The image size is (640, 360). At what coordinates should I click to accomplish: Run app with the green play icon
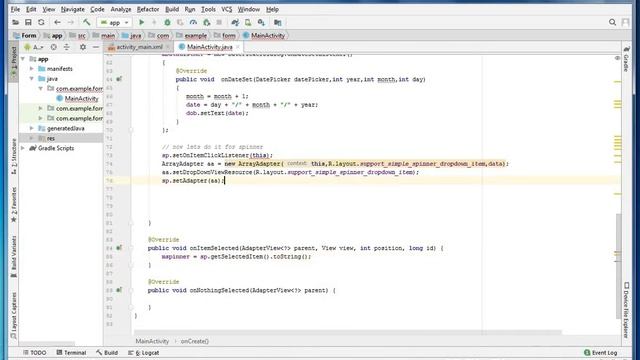point(141,22)
